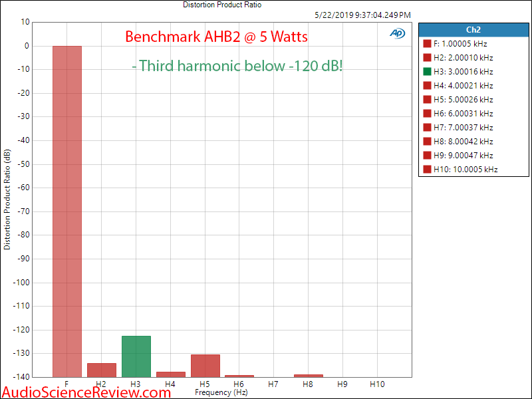Select legend entry text 'H10: 10.0005 kHz'
The width and height of the screenshot is (532, 399).
click(x=465, y=169)
